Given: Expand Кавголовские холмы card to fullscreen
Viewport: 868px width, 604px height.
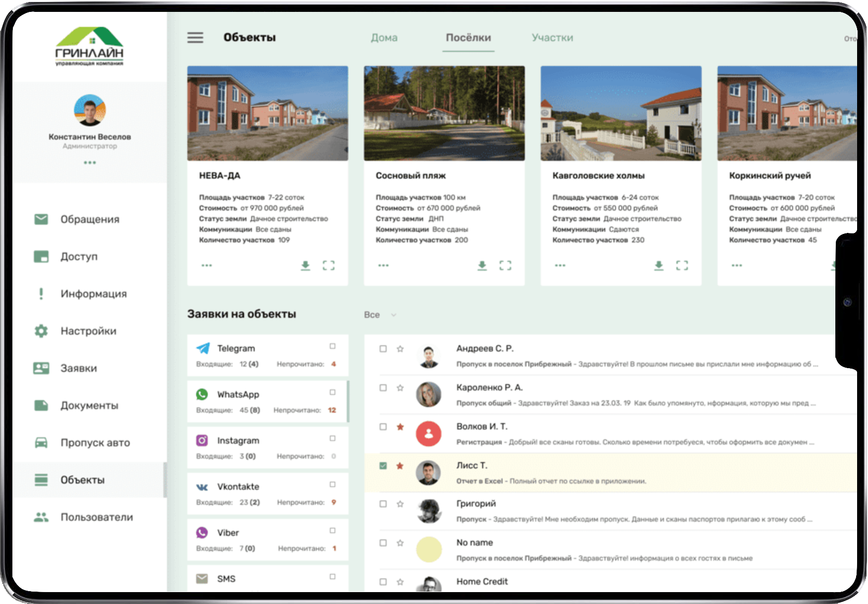Looking at the screenshot, I should [x=682, y=266].
